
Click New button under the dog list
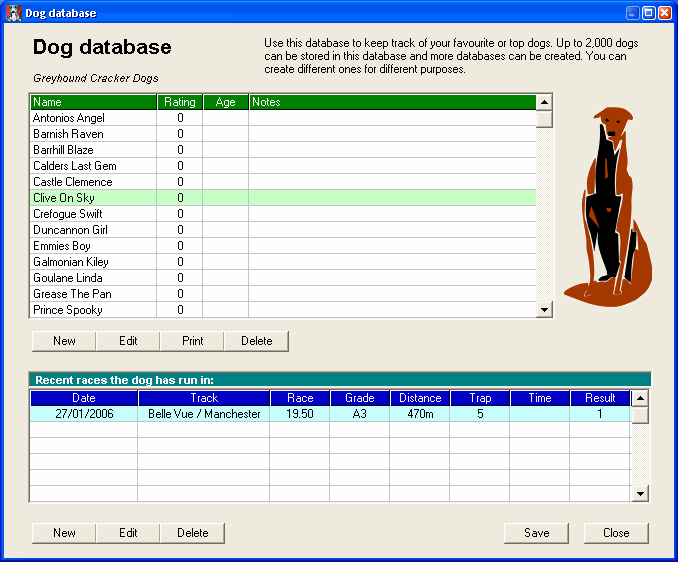[x=64, y=341]
